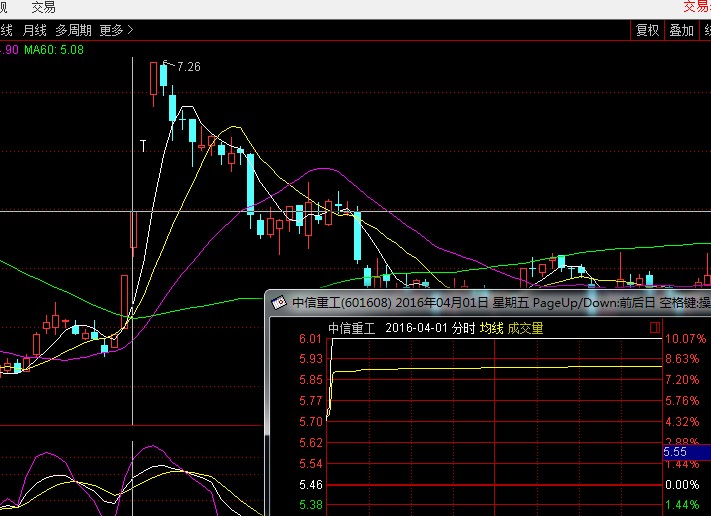This screenshot has height=516, width=711.
Task: Click the small red panel icon in intraday chart
Action: tap(655, 327)
